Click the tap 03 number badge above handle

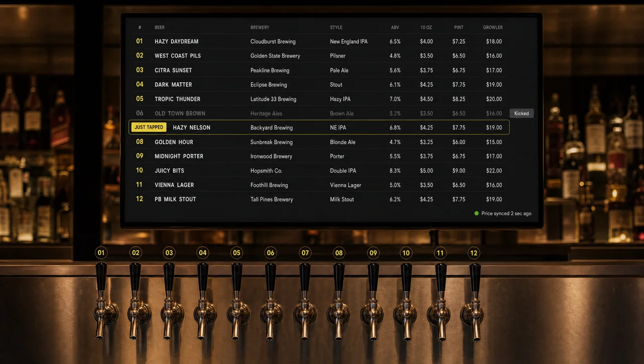(169, 253)
